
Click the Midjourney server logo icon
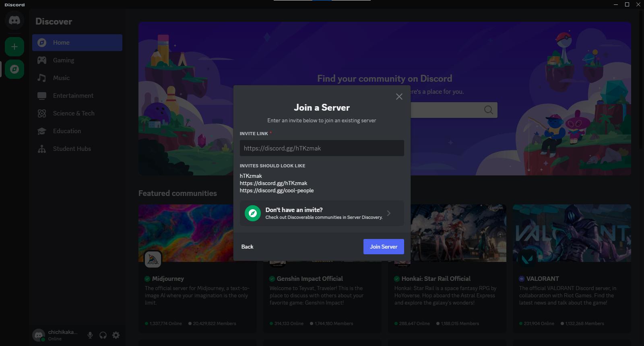[x=153, y=259]
